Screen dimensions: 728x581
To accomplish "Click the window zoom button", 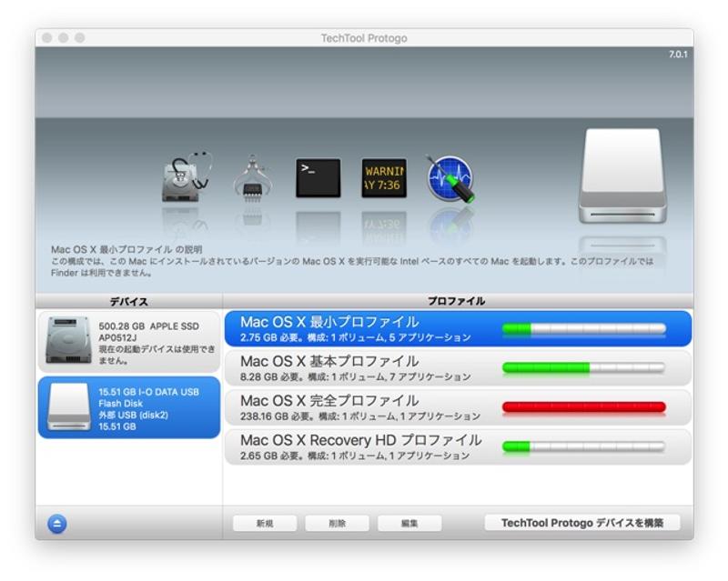I will [x=80, y=37].
